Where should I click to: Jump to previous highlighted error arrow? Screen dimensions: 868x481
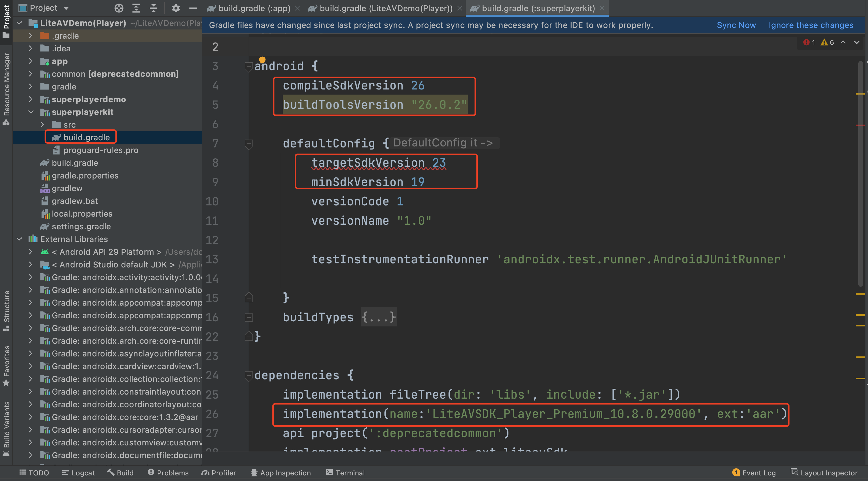(x=843, y=42)
